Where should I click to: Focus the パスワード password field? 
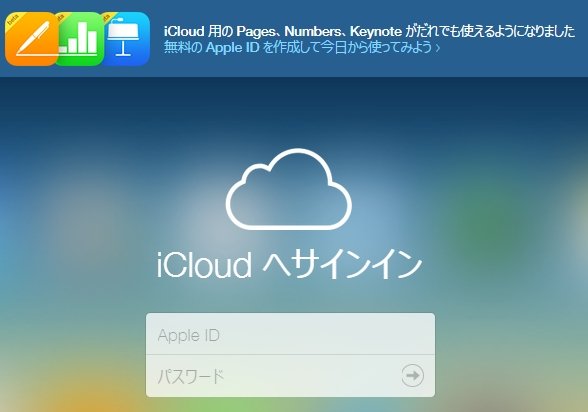pyautogui.click(x=291, y=376)
